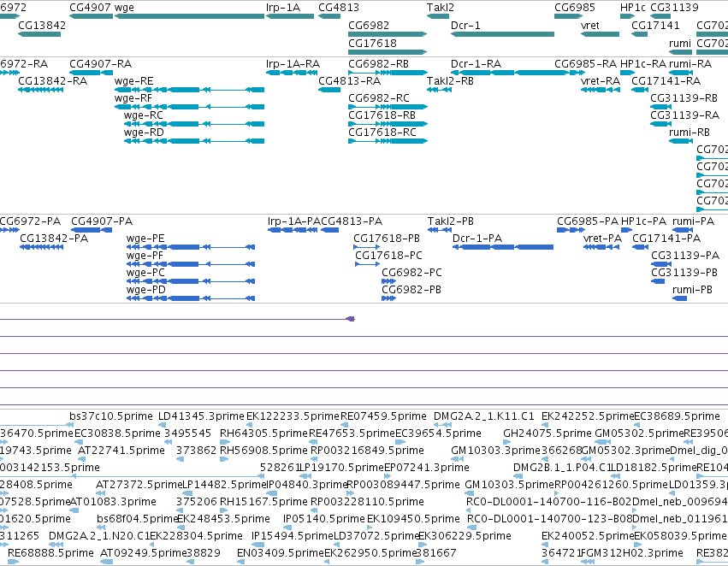Viewport: 728px width, 566px height.
Task: Click protein CG6982-PB
Action: coord(388,298)
